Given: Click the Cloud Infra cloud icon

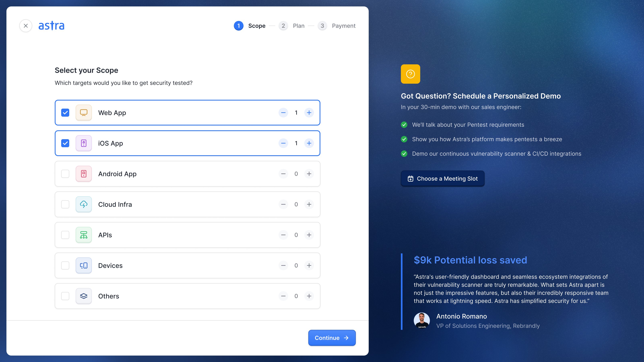Looking at the screenshot, I should [x=84, y=204].
